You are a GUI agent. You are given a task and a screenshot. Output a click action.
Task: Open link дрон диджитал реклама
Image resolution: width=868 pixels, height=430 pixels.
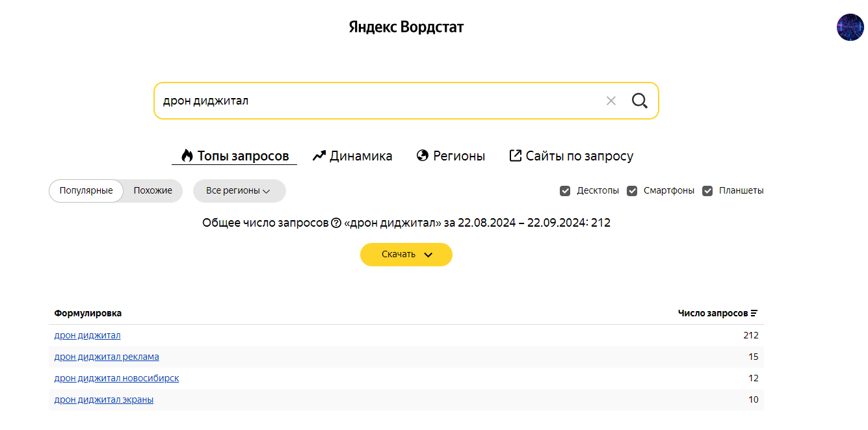(x=107, y=357)
